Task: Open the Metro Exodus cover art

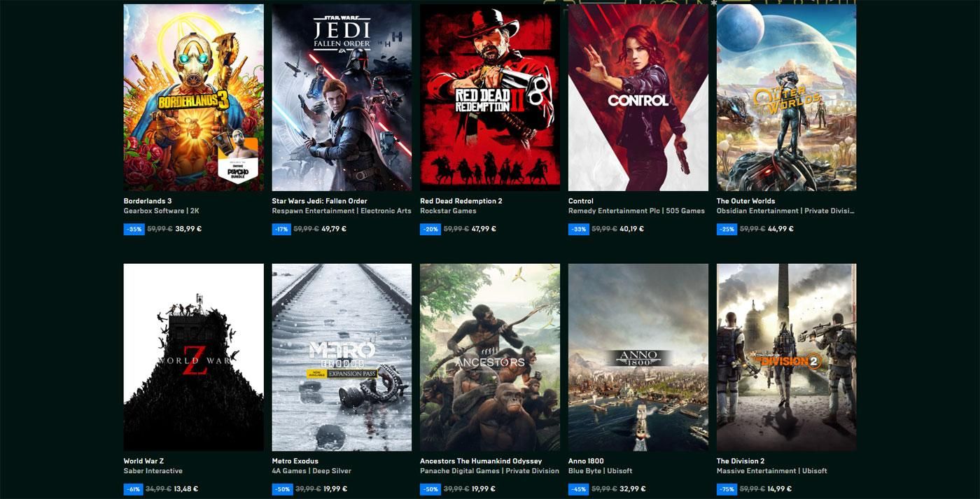Action: pos(342,357)
